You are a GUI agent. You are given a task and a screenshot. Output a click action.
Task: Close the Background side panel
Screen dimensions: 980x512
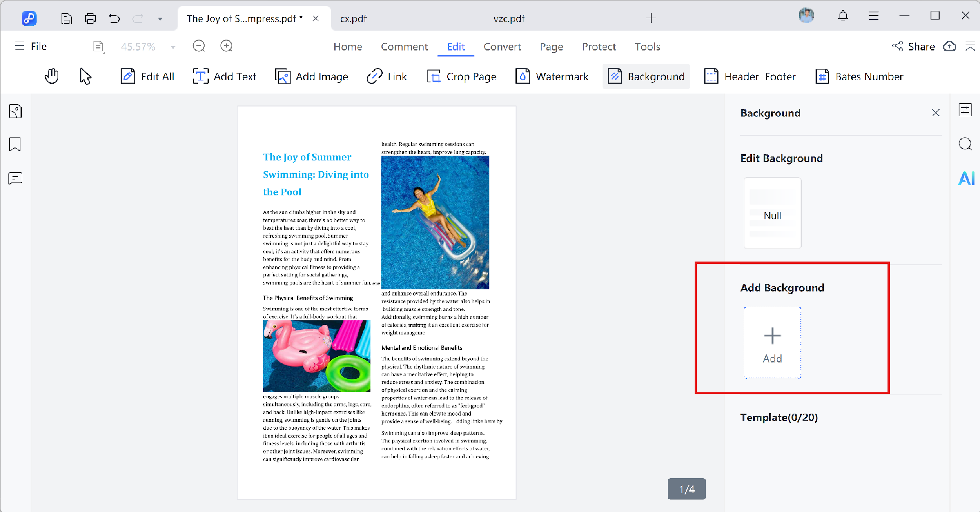point(936,113)
